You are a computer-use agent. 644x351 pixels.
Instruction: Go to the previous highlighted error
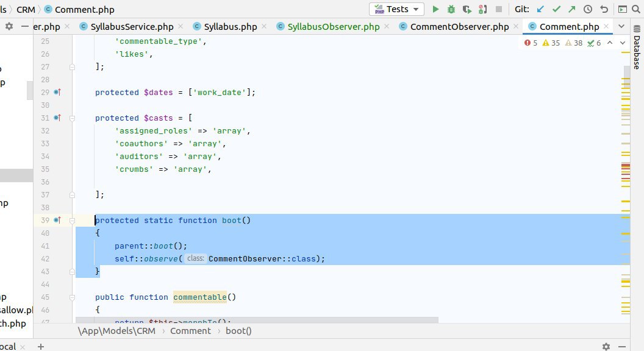610,43
